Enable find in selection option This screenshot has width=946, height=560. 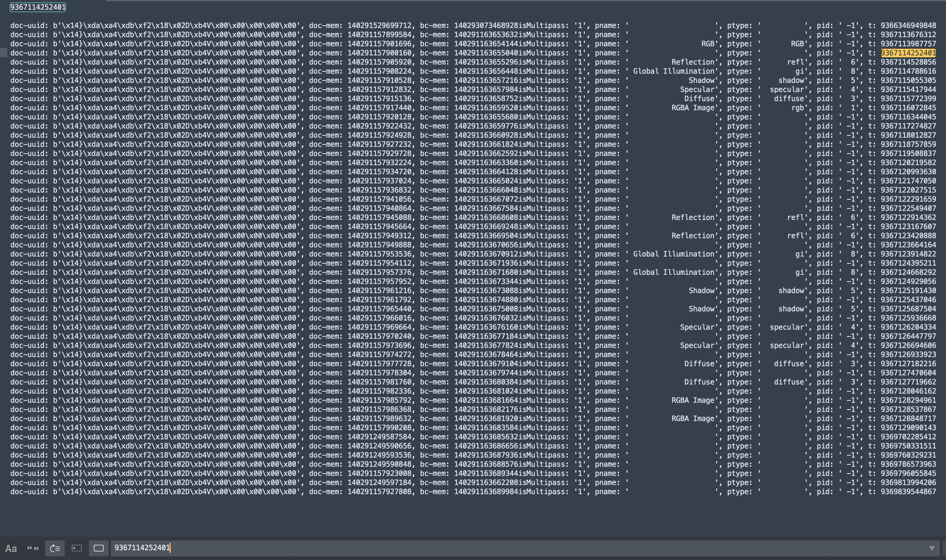(76, 548)
